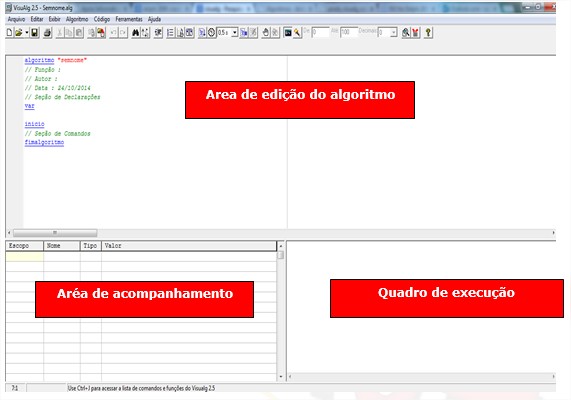Screen dimensions: 571x400
Task: Copy the selected text from the toolbar
Action: click(x=69, y=33)
